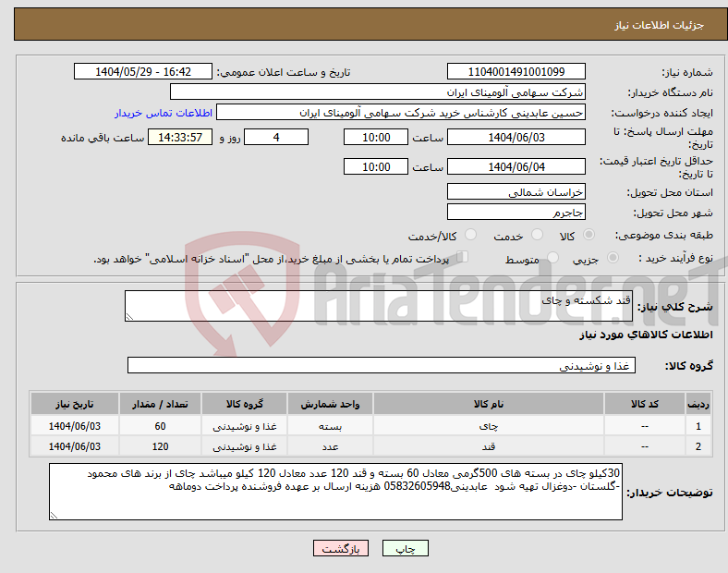The height and width of the screenshot is (573, 728).
Task: Click the ردیف column header
Action: coord(698,404)
